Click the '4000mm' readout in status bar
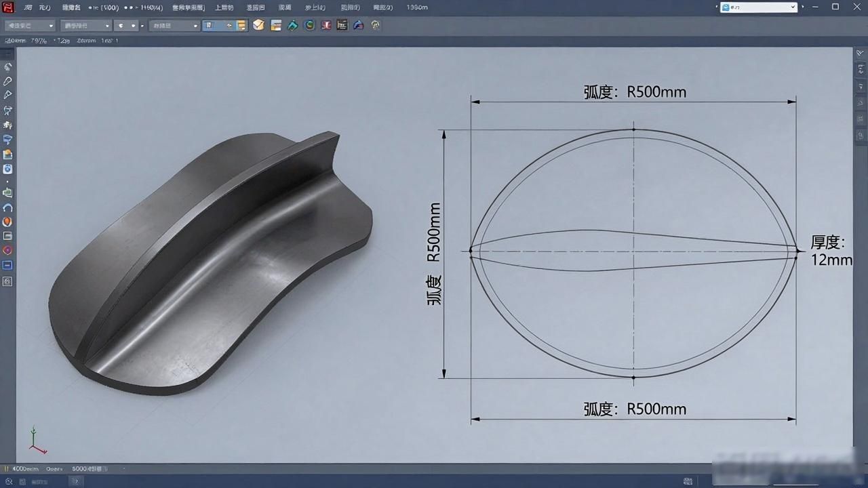868x488 pixels. point(25,468)
